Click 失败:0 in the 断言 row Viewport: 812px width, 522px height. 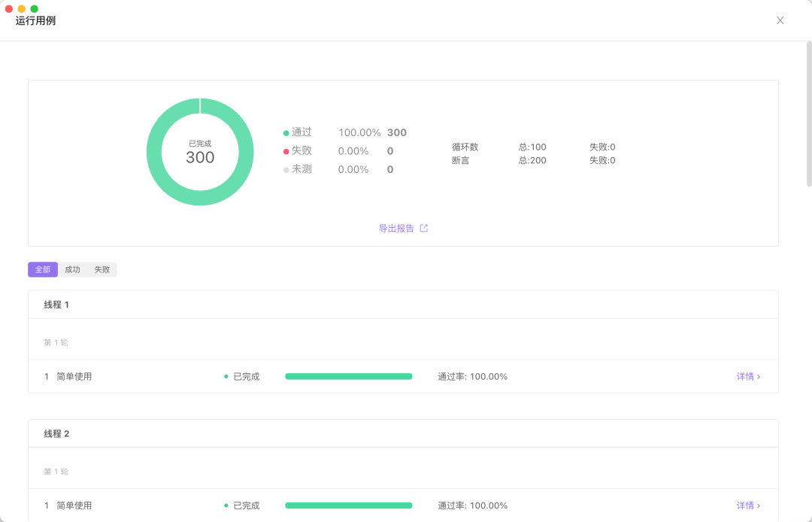[602, 160]
